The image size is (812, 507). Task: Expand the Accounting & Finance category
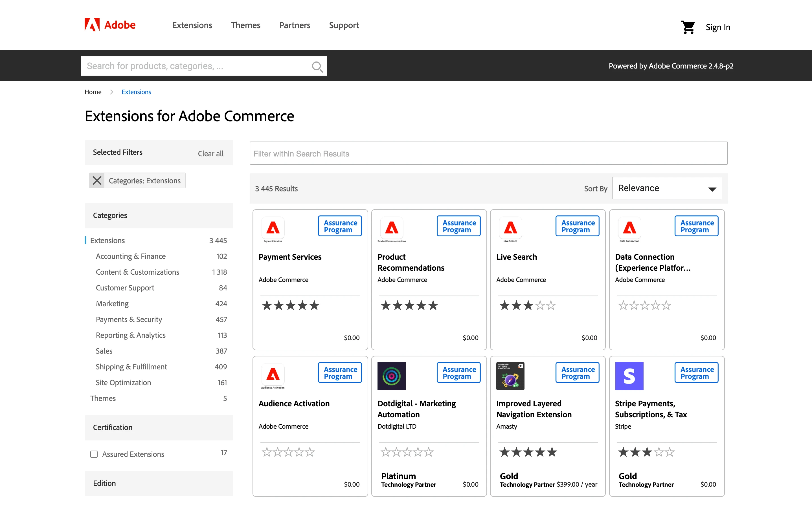click(x=130, y=256)
